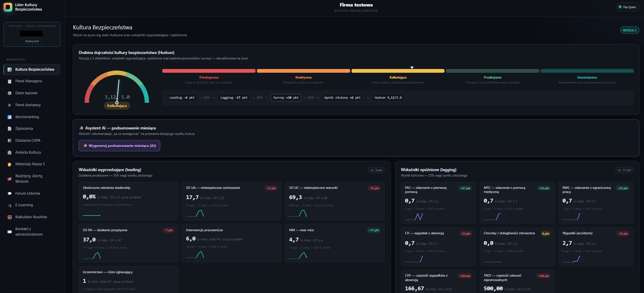
Task: Click the Lider Kultury Bezpieczeństwa app logo
Action: click(x=8, y=7)
